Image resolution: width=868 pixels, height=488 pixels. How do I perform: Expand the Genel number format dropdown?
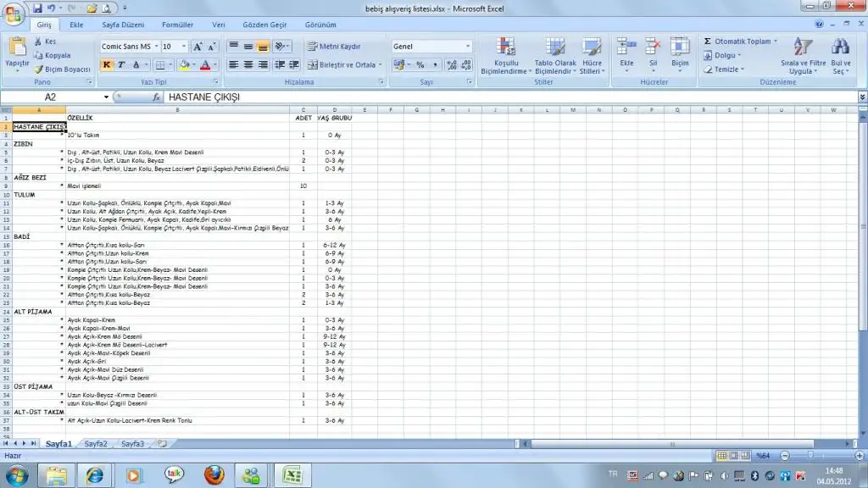[x=467, y=47]
